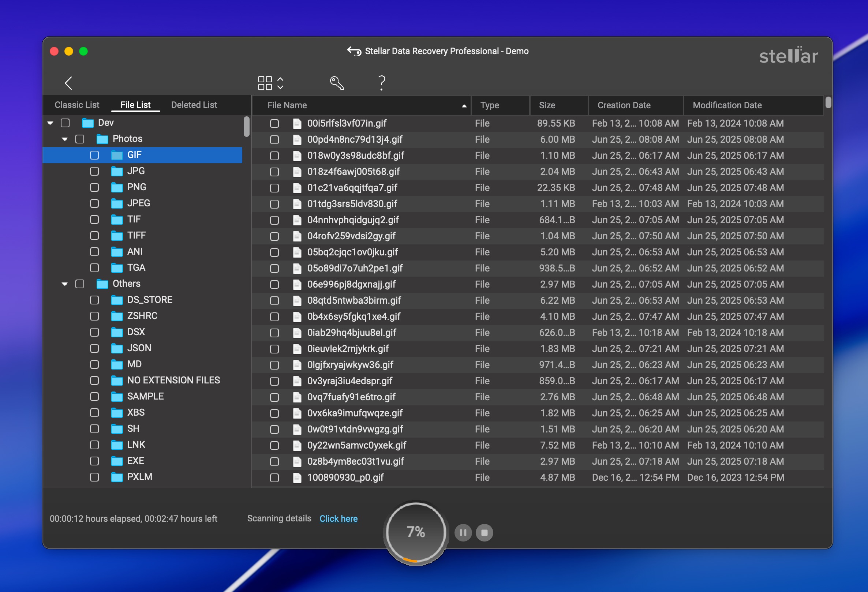
Task: Enable the DS_STORE folder checkbox
Action: coord(94,300)
